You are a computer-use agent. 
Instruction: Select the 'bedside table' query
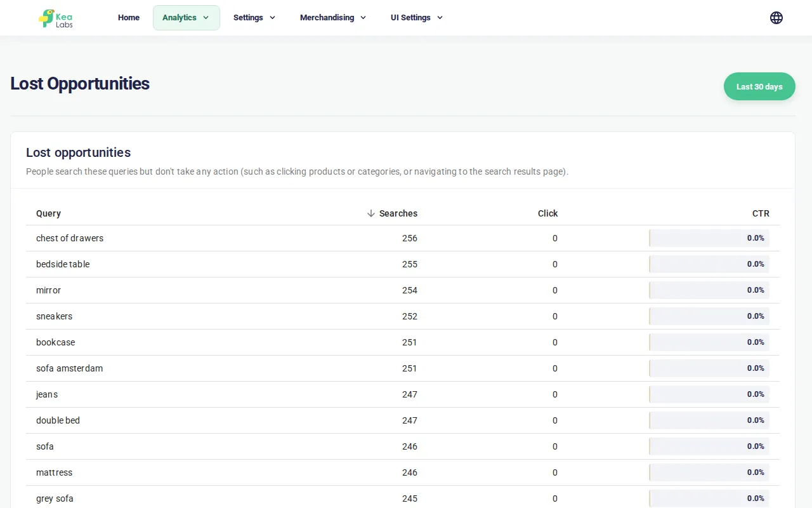pyautogui.click(x=63, y=264)
